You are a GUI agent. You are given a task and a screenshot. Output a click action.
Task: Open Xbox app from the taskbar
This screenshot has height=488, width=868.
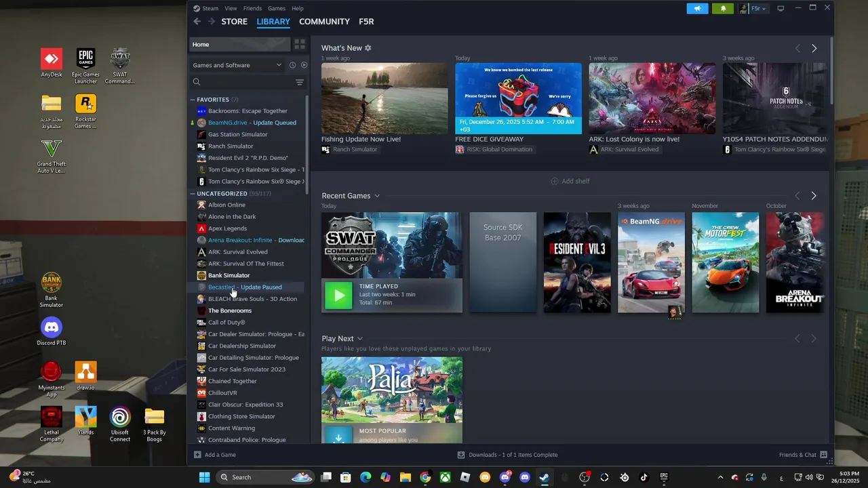445,477
